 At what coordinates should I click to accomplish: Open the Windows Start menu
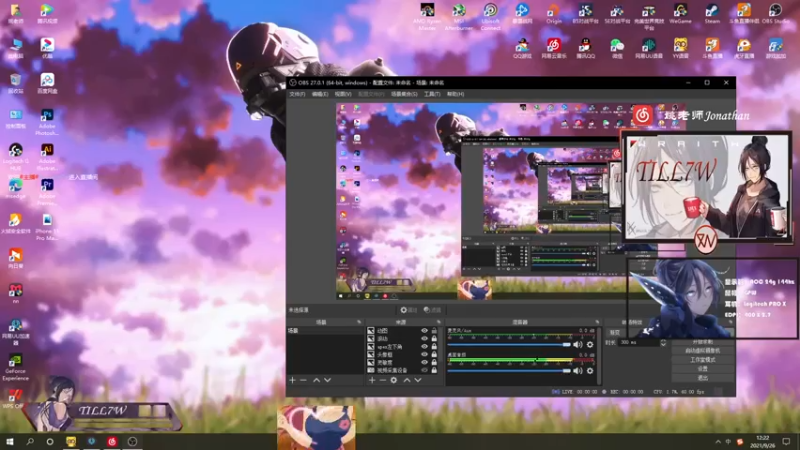click(10, 442)
